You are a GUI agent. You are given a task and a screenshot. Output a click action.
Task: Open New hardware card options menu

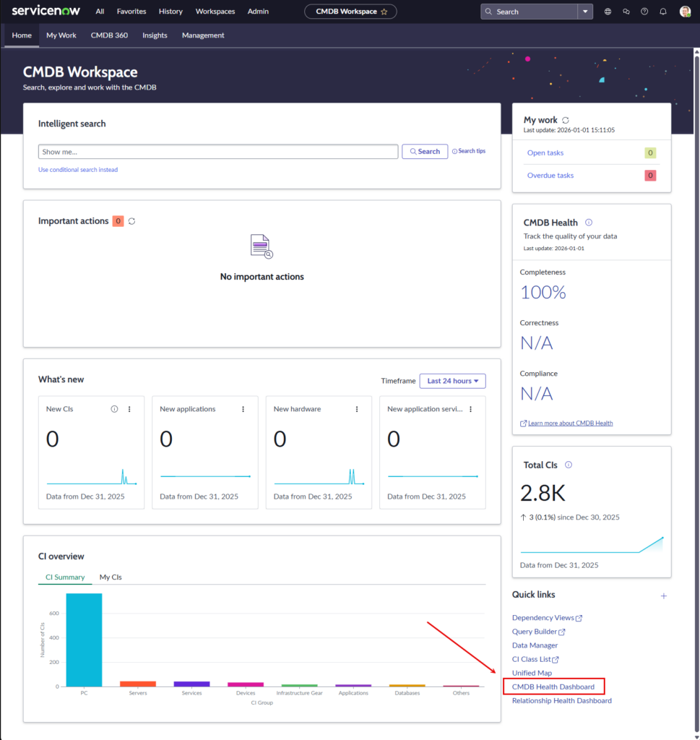[x=357, y=409]
